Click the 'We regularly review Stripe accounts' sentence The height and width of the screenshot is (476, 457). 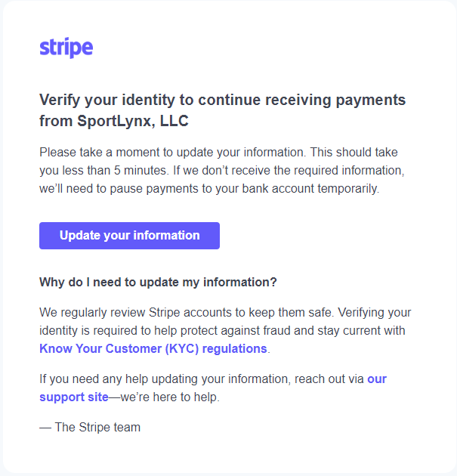[187, 312]
